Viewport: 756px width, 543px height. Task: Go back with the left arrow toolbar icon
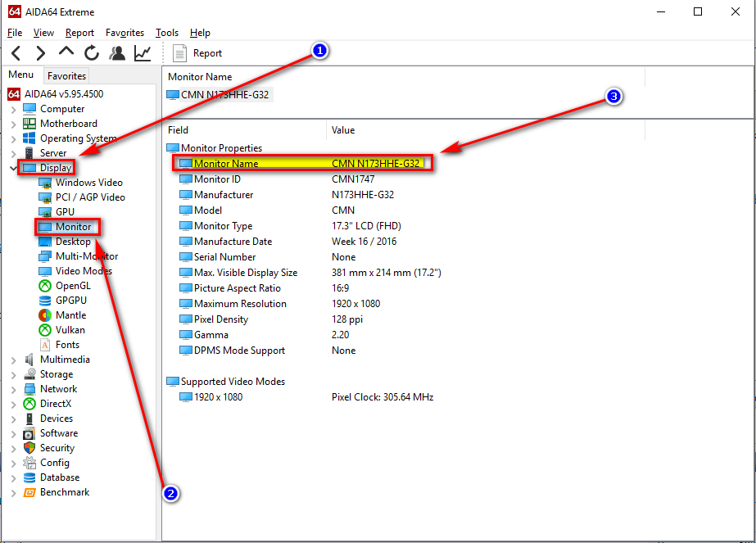point(16,53)
